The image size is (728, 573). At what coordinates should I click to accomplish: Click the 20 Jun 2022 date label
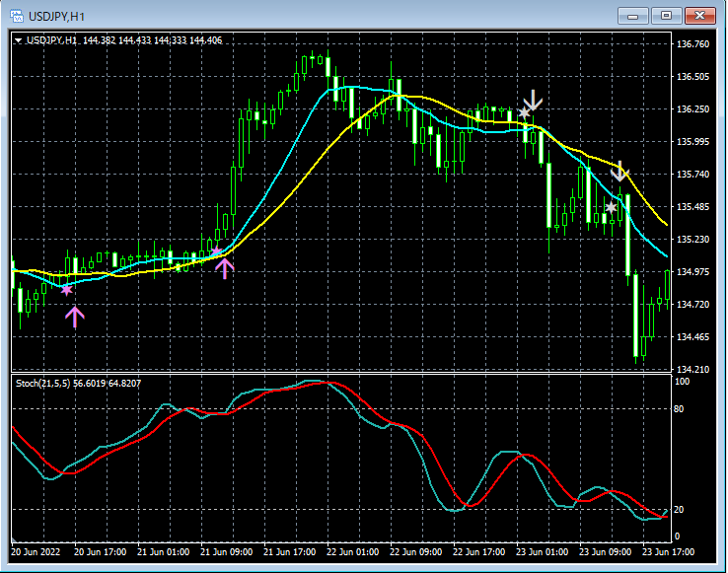36,552
